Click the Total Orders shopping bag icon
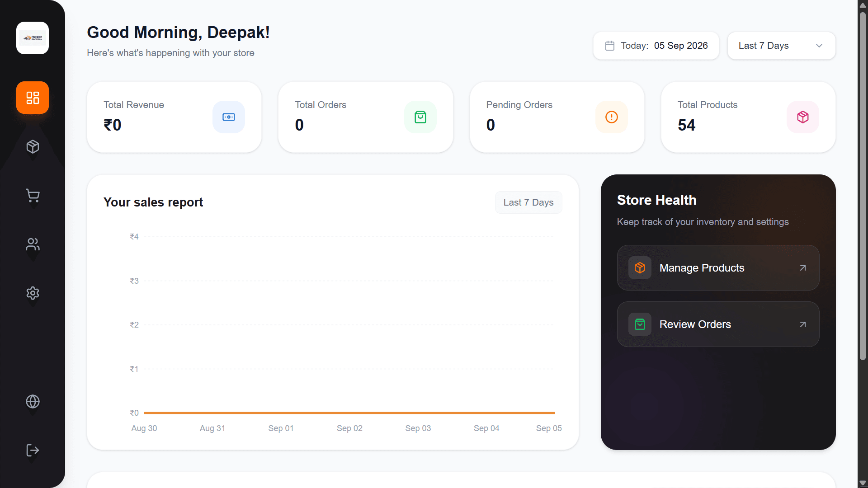Image resolution: width=868 pixels, height=488 pixels. pyautogui.click(x=420, y=117)
